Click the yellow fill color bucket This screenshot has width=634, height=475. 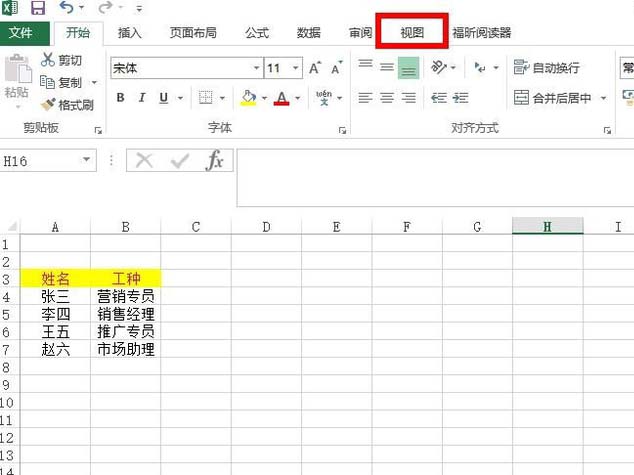[248, 98]
